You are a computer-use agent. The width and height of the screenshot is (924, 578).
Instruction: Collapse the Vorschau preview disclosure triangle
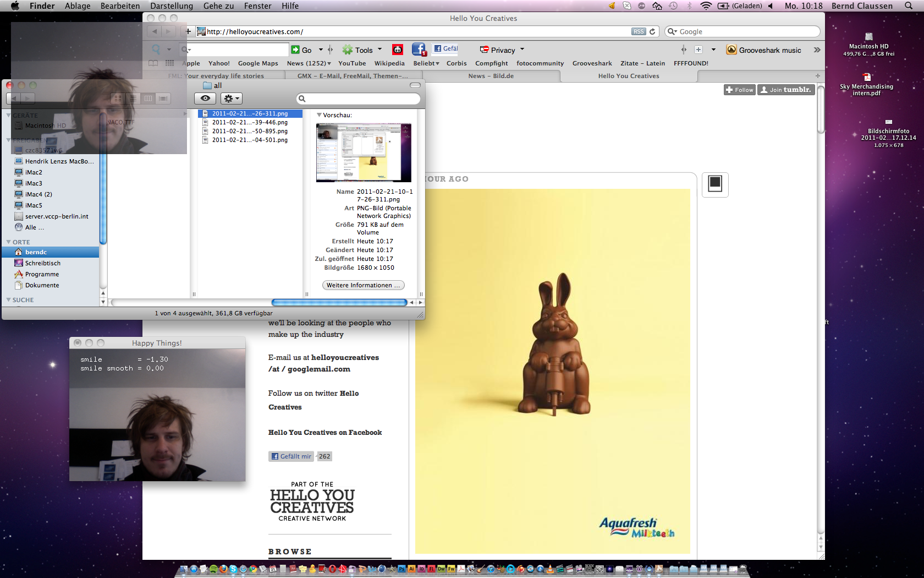coord(319,115)
